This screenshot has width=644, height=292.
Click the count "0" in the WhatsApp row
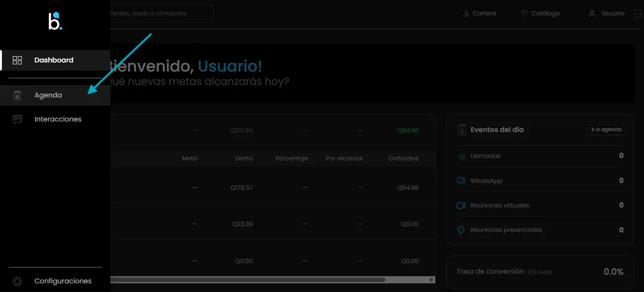621,181
